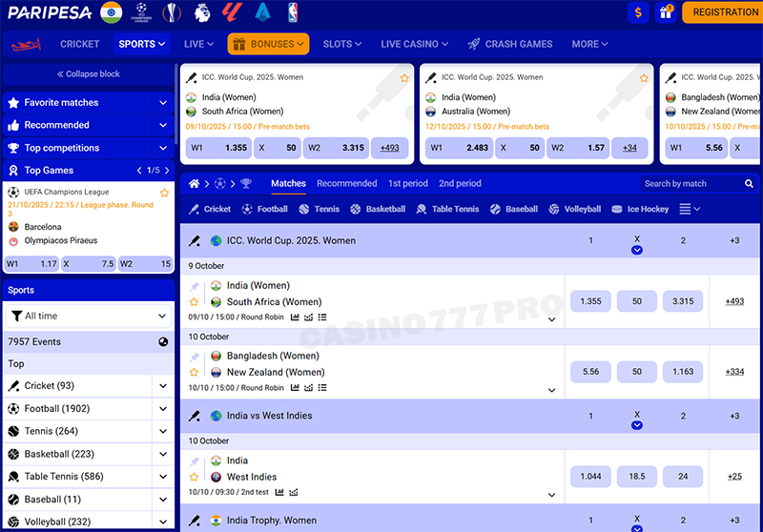The height and width of the screenshot is (532, 763).
Task: Open the India country flag selector
Action: click(x=111, y=12)
